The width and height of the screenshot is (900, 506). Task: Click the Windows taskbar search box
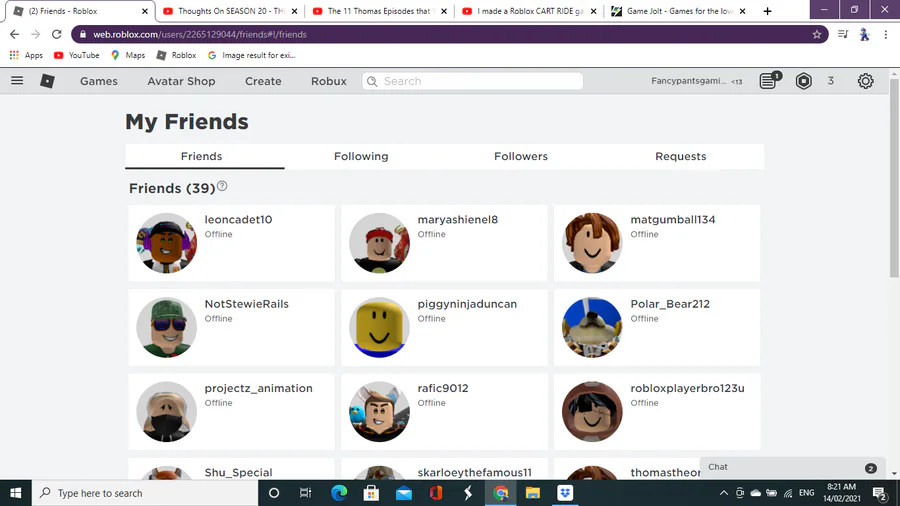(x=145, y=493)
